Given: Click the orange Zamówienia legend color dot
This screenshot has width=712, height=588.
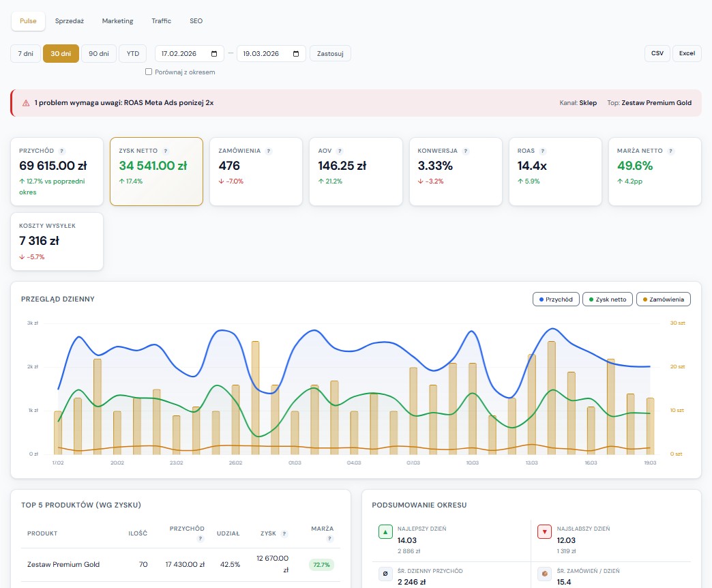Looking at the screenshot, I should [644, 299].
